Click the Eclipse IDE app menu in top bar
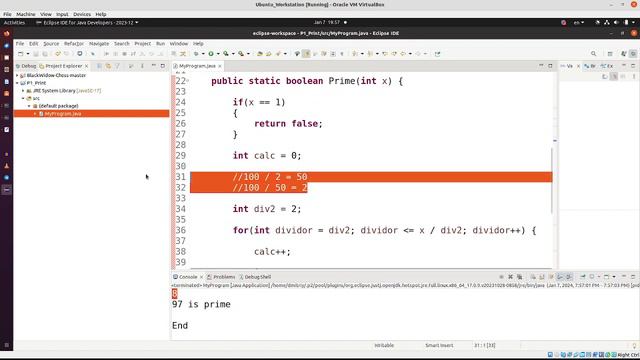Image resolution: width=640 pixels, height=360 pixels. pos(87,22)
